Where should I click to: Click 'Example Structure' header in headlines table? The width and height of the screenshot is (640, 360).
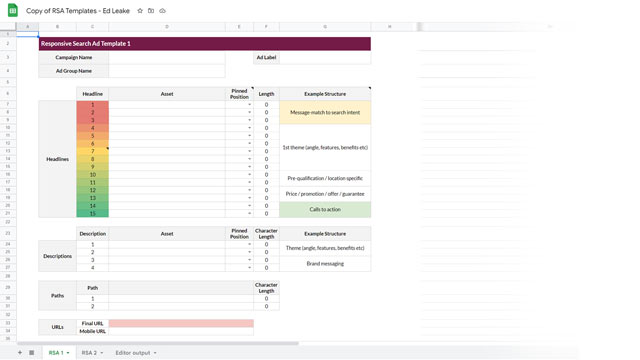325,94
